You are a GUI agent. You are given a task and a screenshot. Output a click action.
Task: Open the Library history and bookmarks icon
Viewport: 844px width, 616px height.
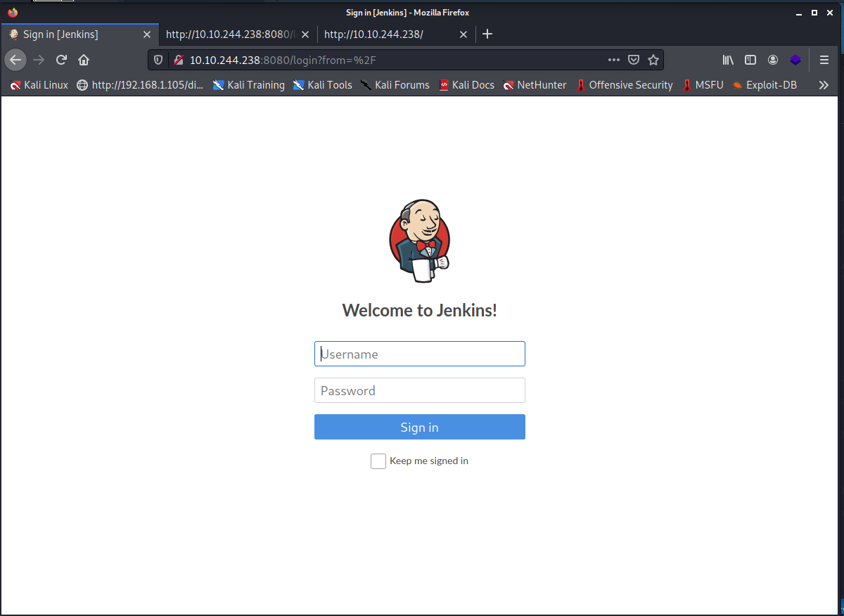728,60
